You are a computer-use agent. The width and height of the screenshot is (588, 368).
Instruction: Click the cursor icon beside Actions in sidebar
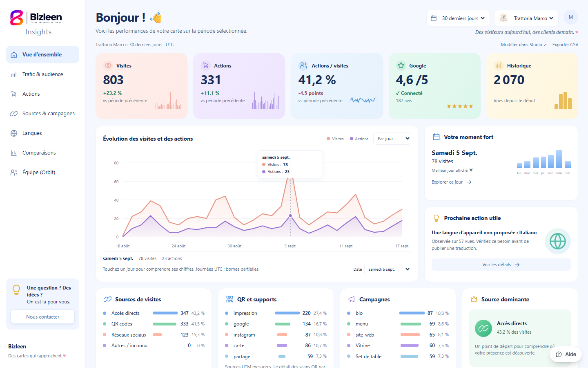[14, 94]
